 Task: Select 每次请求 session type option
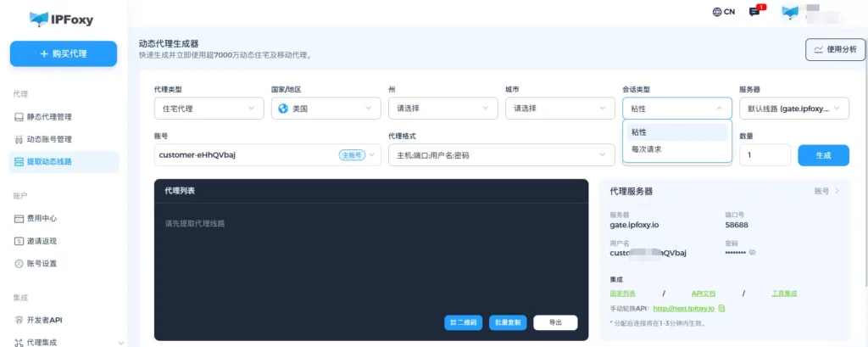click(647, 149)
